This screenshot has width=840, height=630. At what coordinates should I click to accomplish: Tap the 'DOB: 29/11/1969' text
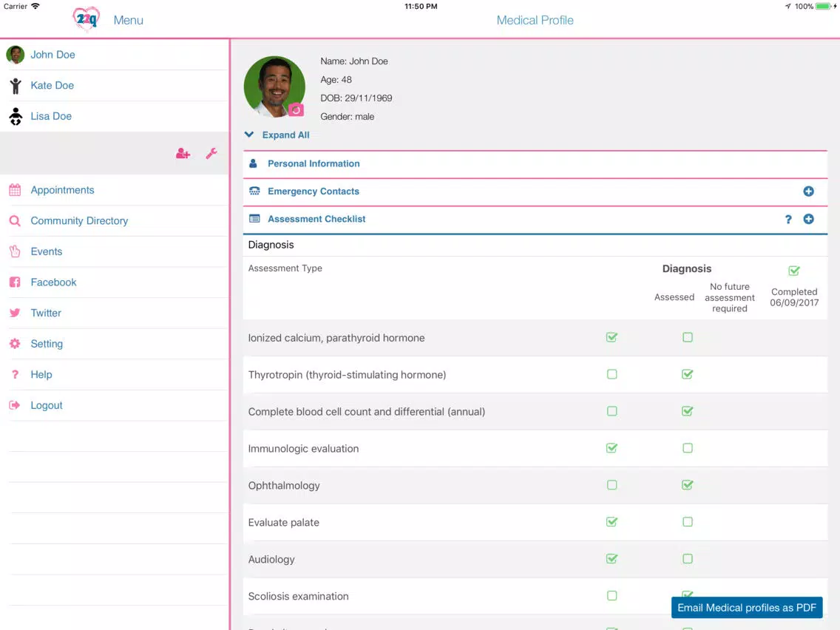tap(356, 98)
